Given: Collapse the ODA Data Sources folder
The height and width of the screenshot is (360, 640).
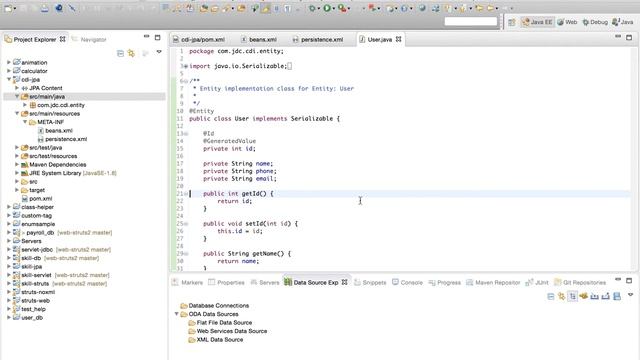Looking at the screenshot, I should click(x=176, y=314).
